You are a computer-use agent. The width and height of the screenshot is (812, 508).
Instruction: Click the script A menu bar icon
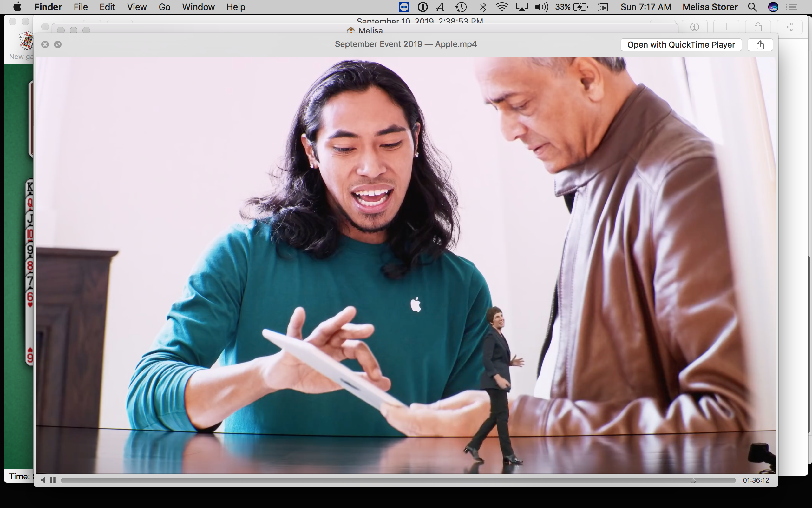point(440,7)
